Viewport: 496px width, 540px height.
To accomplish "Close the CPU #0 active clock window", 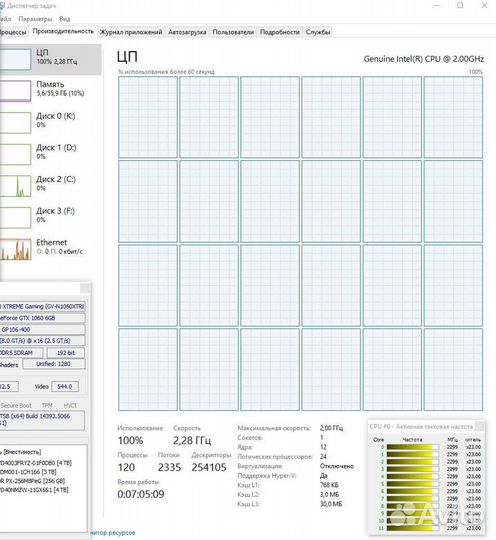I will [x=479, y=426].
